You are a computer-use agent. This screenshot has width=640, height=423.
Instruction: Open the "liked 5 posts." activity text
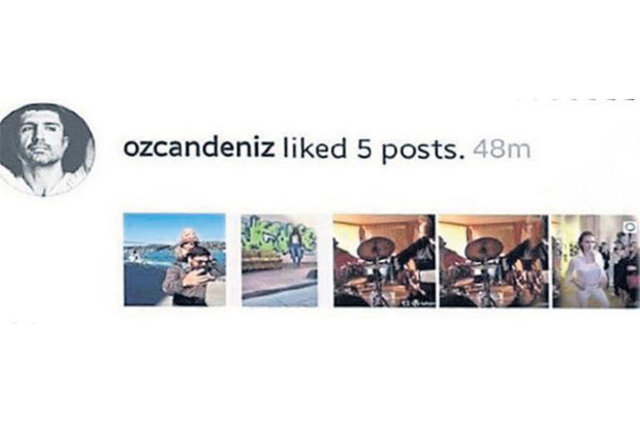[374, 149]
